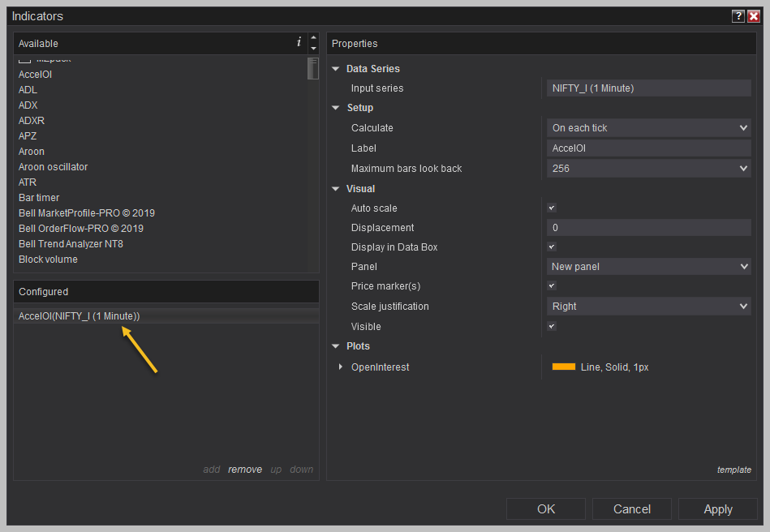The image size is (770, 532).
Task: Click the down arrow beside Available header
Action: click(313, 49)
